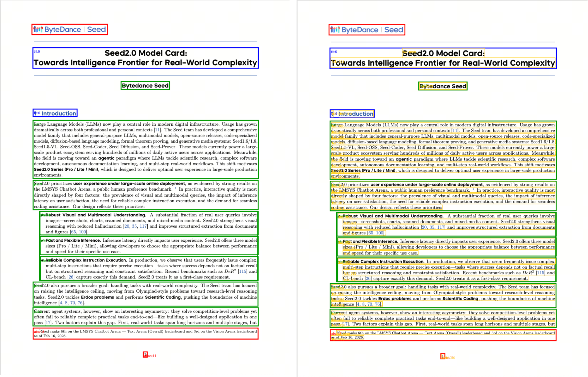Viewport: 588px width, 377px height.
Task: Select 'Robust Visual and Multimodal Understanding' on left page
Action: click(x=96, y=215)
